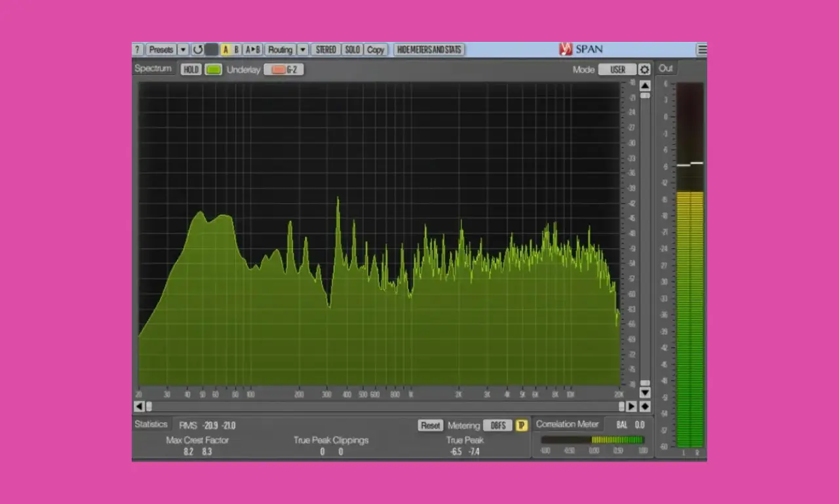The width and height of the screenshot is (839, 504).
Task: Toggle the yellow TP true peak button
Action: (521, 425)
